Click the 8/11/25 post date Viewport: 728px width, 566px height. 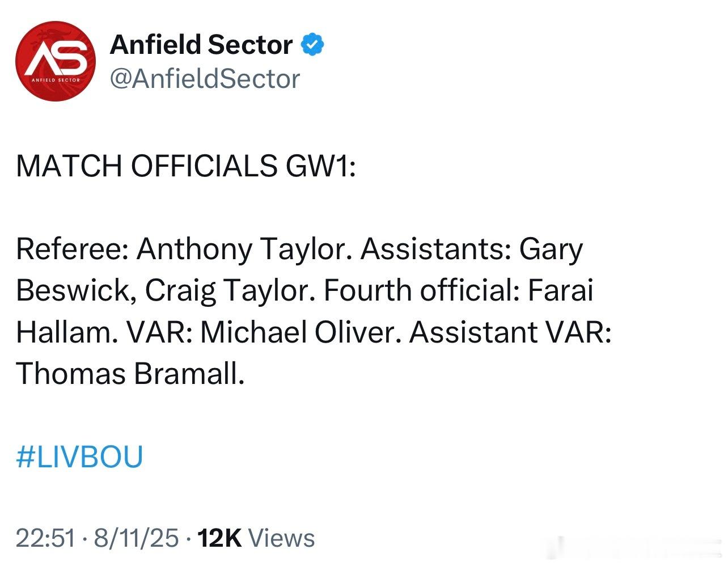click(x=136, y=538)
